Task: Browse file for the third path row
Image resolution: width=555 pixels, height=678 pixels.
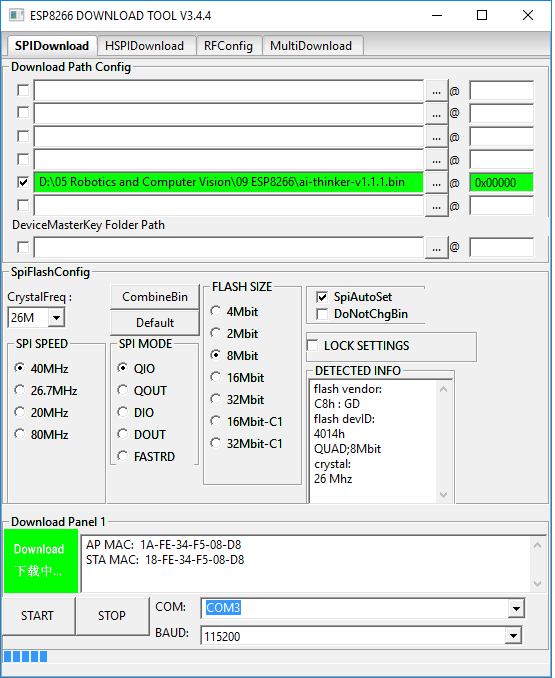Action: point(436,137)
